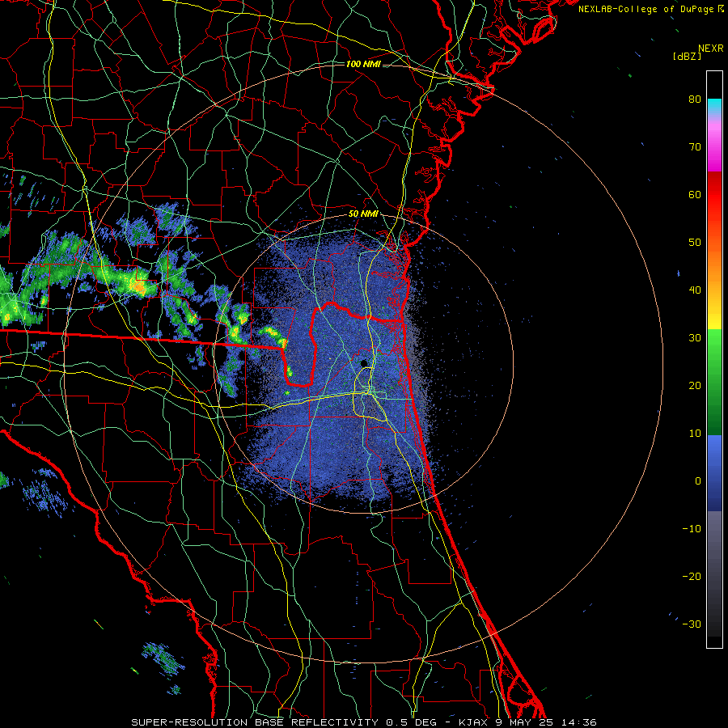
Task: Click the -30 dBZ scale value
Action: tap(692, 624)
